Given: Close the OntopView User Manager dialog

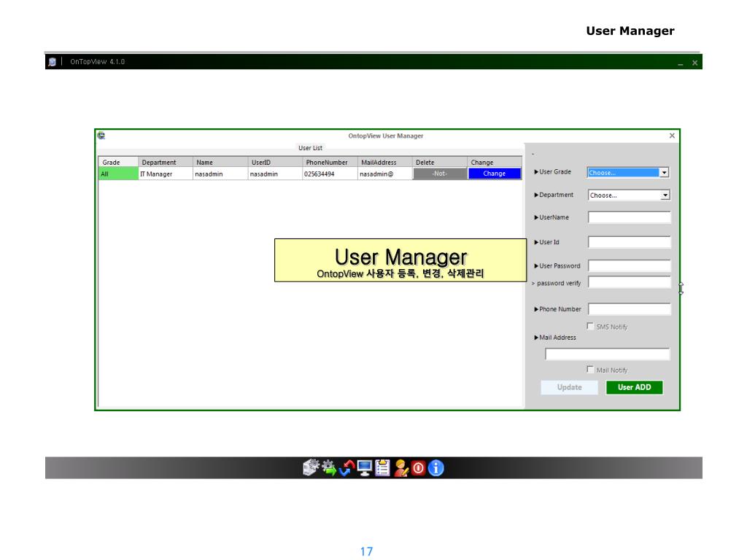Looking at the screenshot, I should (x=672, y=136).
